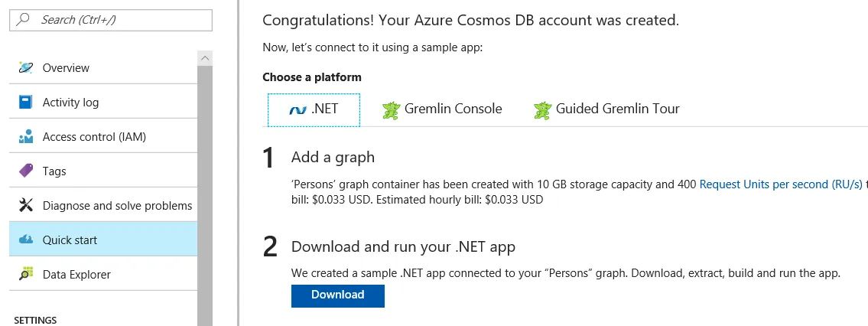Click the Activity log icon
This screenshot has width=868, height=326.
click(26, 102)
